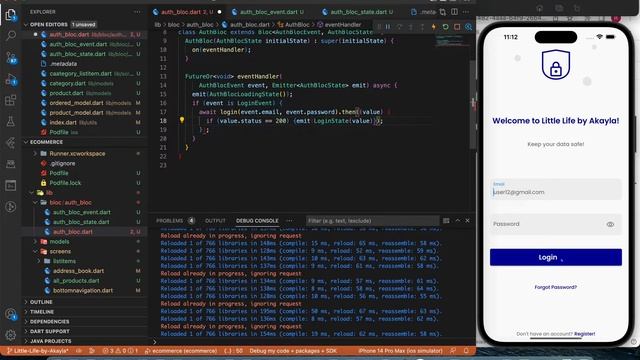The width and height of the screenshot is (640, 360).
Task: Collapse the ECOMMERCE folder section
Action: click(26, 142)
